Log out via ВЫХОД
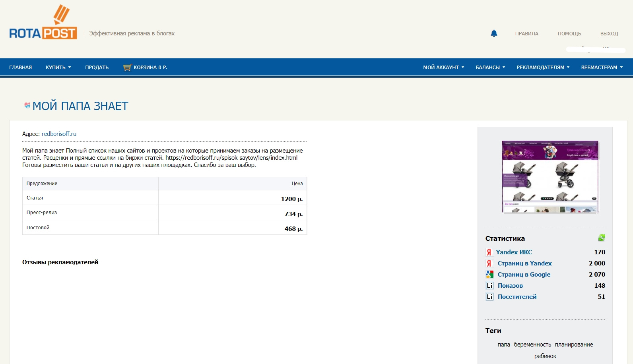The height and width of the screenshot is (364, 633). (x=609, y=34)
